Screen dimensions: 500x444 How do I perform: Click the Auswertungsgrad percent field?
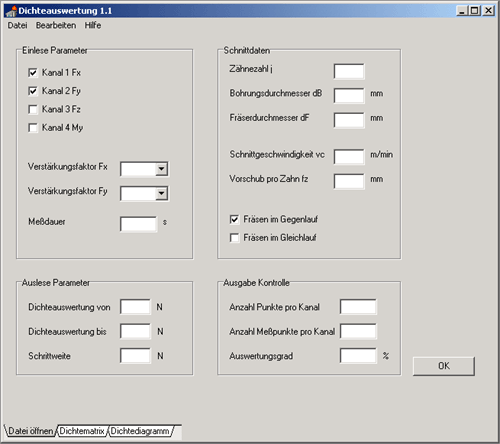coord(358,356)
